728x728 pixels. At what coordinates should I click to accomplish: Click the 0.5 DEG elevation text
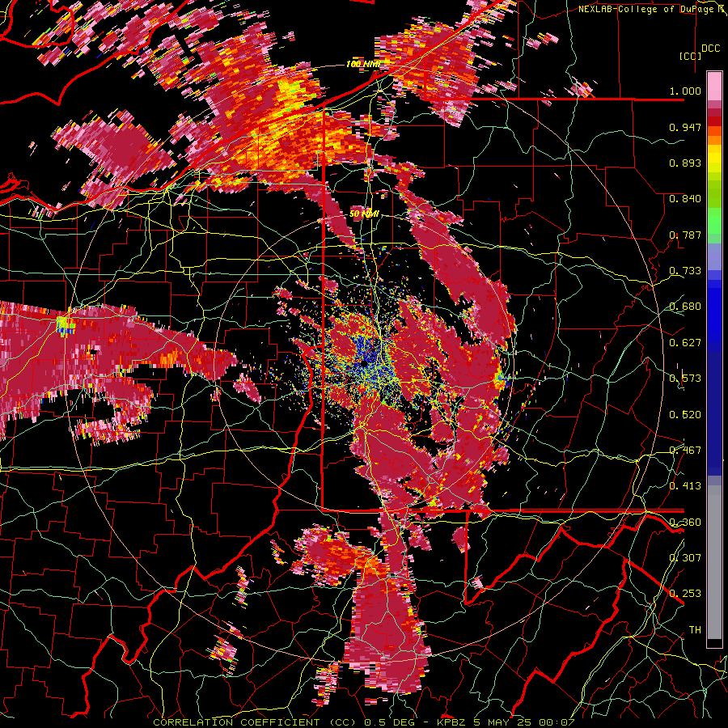[x=390, y=722]
